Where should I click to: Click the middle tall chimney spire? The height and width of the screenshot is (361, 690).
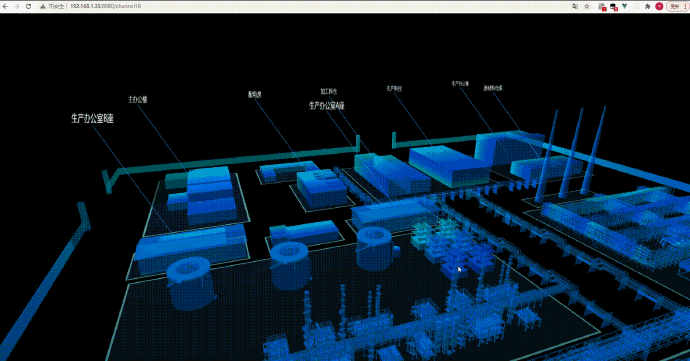tap(572, 152)
